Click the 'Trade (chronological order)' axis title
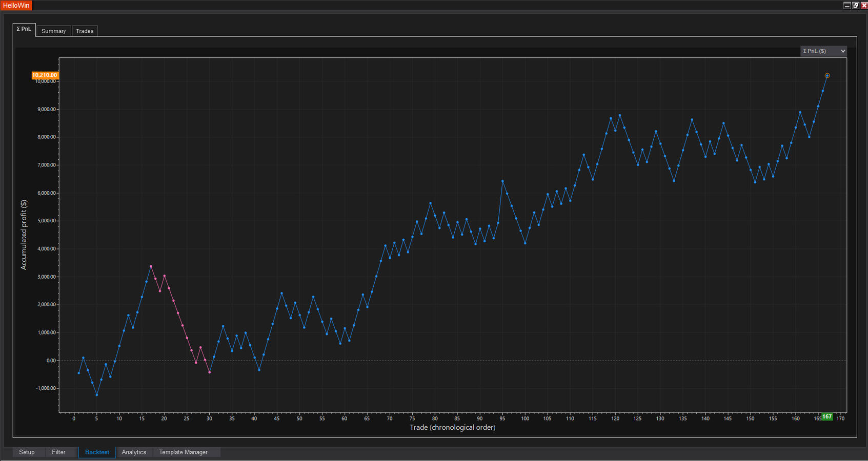The width and height of the screenshot is (868, 461). coord(452,427)
